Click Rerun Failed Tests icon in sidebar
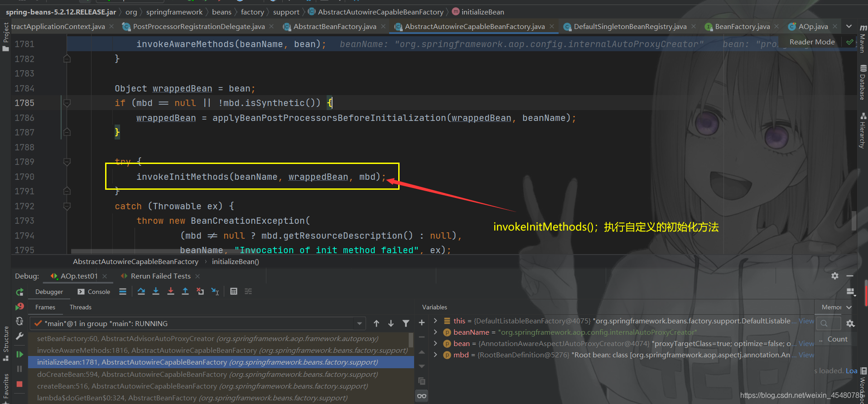This screenshot has width=868, height=404. coord(19,307)
